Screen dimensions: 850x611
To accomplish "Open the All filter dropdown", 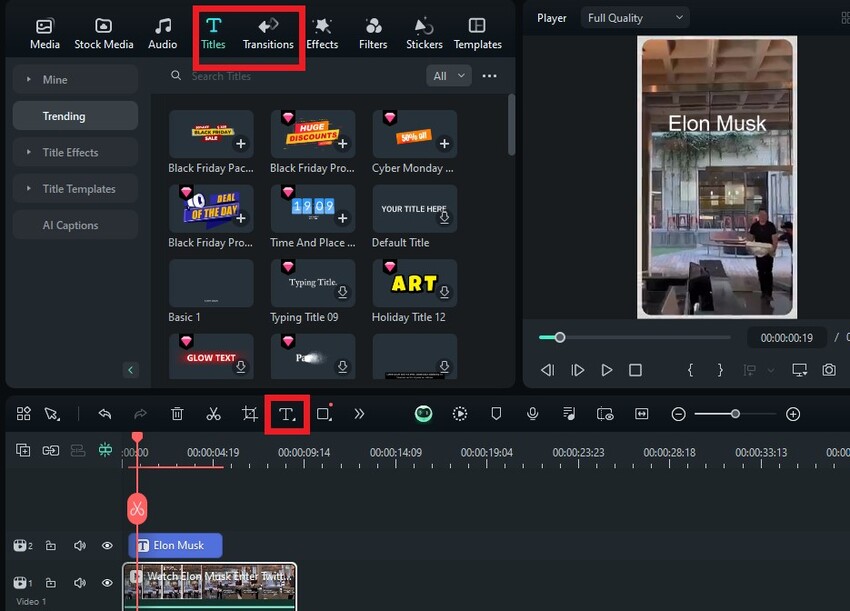I will coord(449,76).
